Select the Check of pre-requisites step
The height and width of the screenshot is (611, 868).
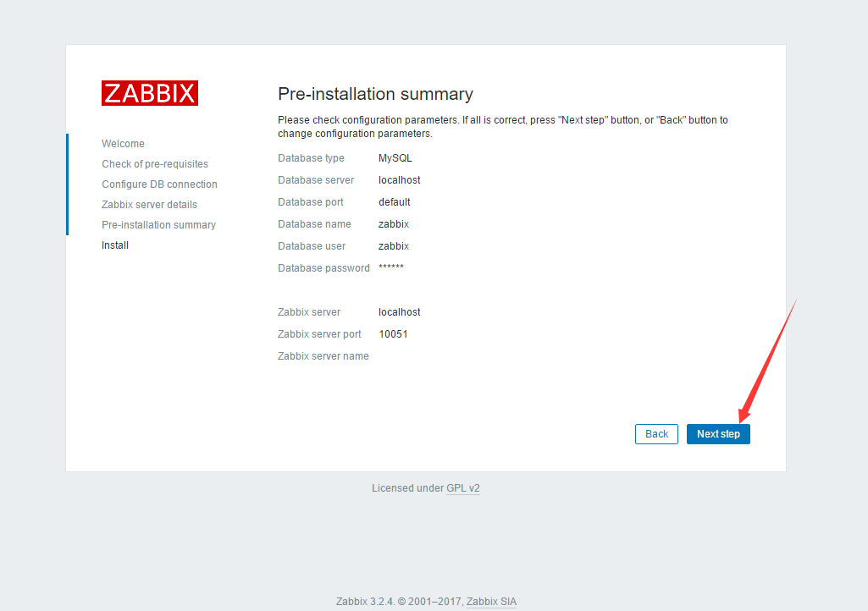point(155,164)
